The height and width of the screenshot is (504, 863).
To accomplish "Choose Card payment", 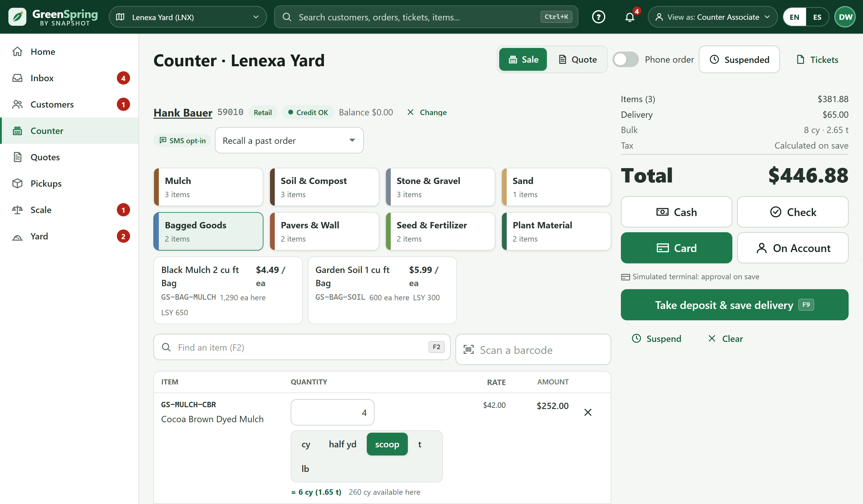I will pos(676,248).
